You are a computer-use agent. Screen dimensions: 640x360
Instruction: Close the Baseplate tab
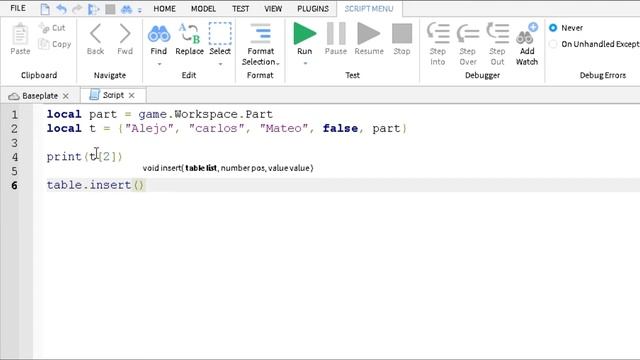(x=66, y=96)
